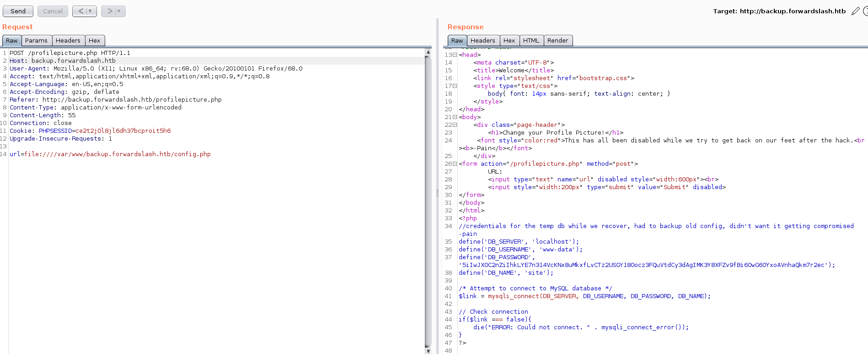This screenshot has height=354, width=868.
Task: Go back to previous request in history
Action: (x=80, y=11)
